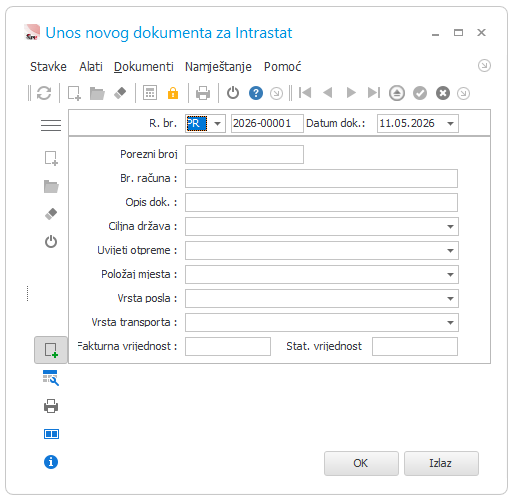
Task: Click the power icon in left sidebar
Action: click(x=51, y=241)
